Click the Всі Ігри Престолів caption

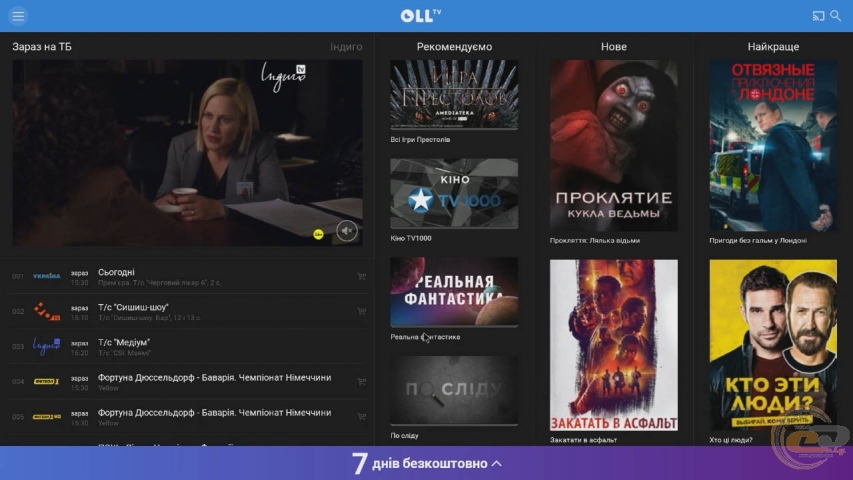pos(420,140)
